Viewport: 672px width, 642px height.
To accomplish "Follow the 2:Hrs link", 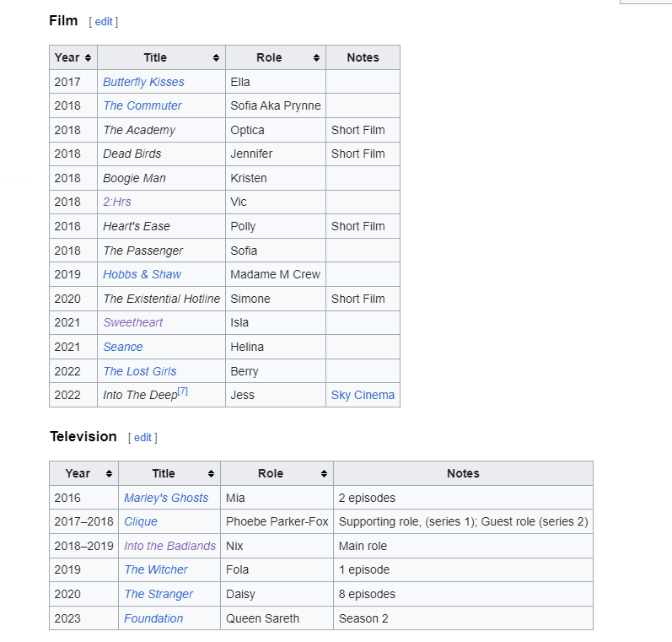I will 117,202.
